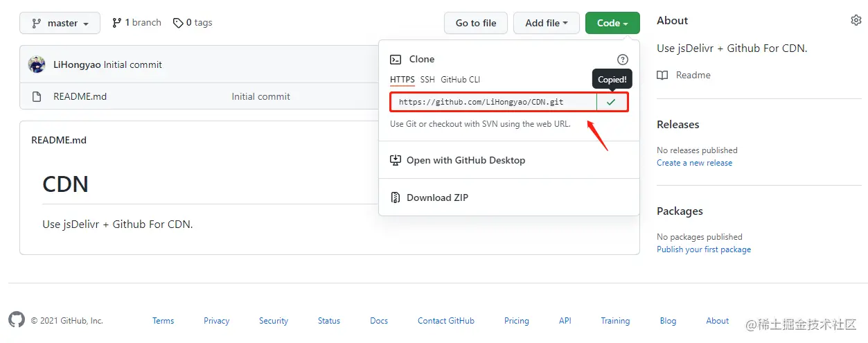Click the terminal icon beside Clone
The image size is (868, 343).
tap(396, 60)
